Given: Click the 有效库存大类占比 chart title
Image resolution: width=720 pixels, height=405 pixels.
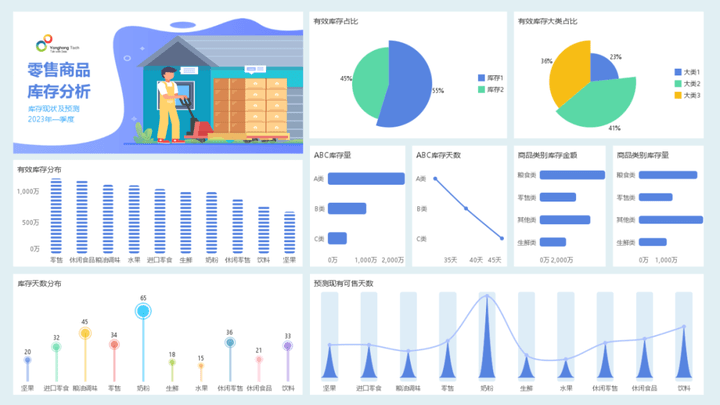Looking at the screenshot, I should click(547, 21).
